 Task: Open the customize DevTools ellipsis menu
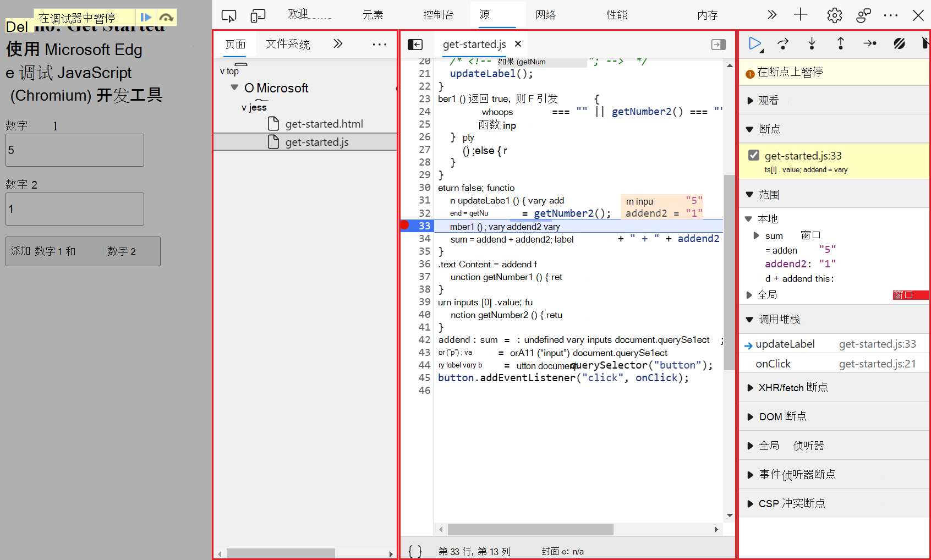[x=891, y=15]
